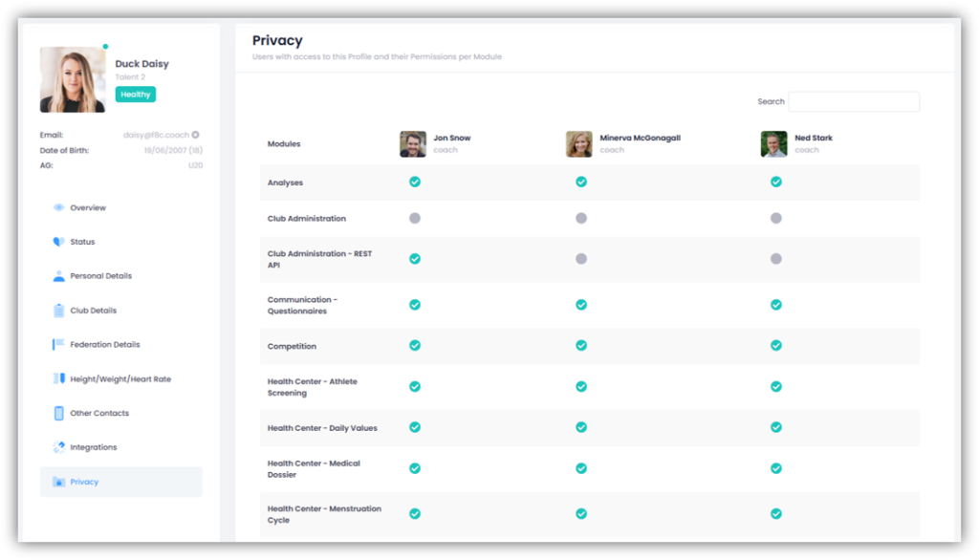The width and height of the screenshot is (979, 560).
Task: Click Minerva McGonagall's name in the header
Action: coord(640,138)
